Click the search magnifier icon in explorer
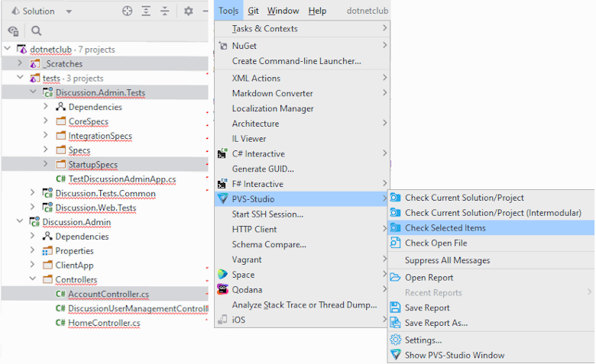Image resolution: width=596 pixels, height=364 pixels. pyautogui.click(x=37, y=31)
